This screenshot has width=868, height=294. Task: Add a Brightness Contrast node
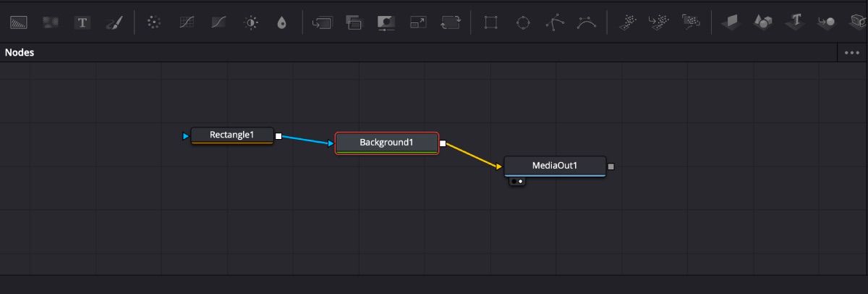[x=251, y=22]
